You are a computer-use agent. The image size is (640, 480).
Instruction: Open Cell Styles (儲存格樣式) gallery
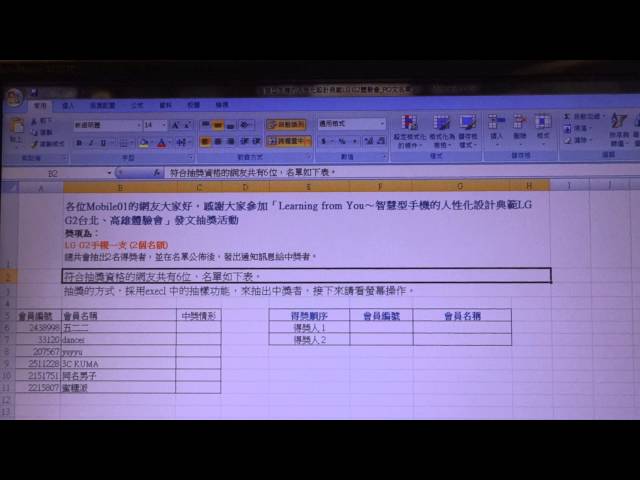point(468,131)
